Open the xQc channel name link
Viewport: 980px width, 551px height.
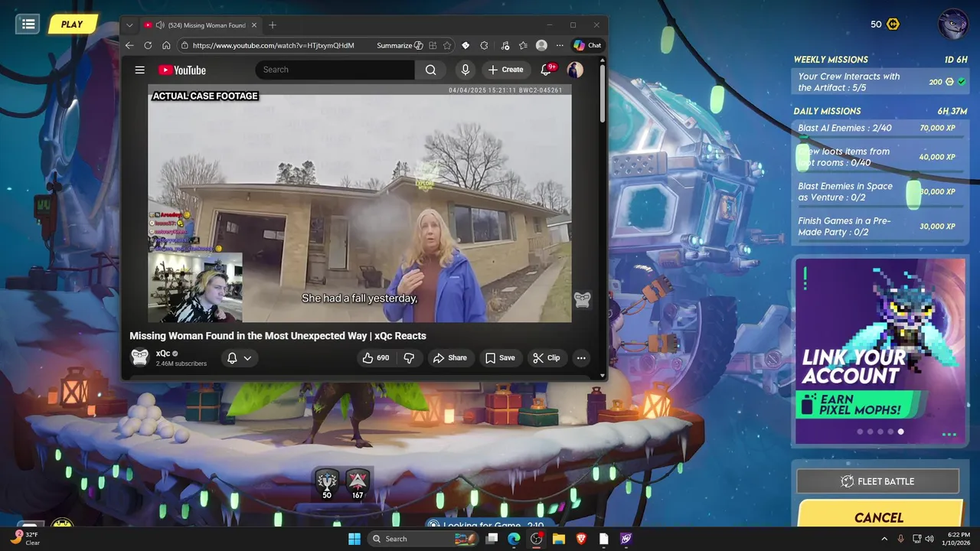pos(163,354)
